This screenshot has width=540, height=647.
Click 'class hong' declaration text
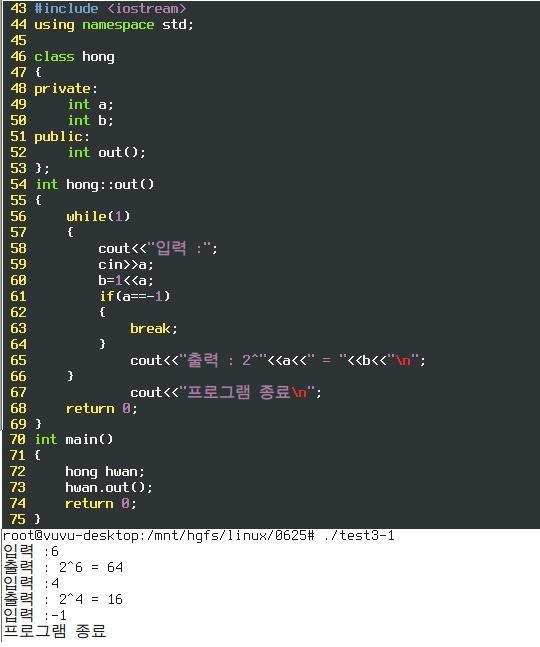click(x=74, y=57)
